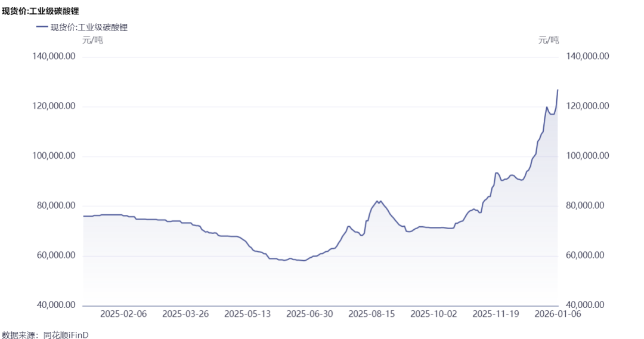Click right axis value 60,000.00
The image size is (644, 339).
[586, 255]
